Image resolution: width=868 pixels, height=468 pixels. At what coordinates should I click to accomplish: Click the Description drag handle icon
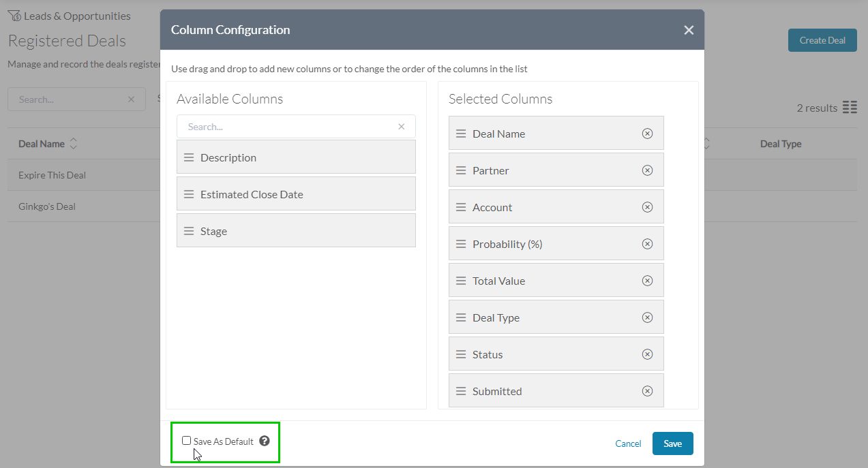pyautogui.click(x=189, y=157)
